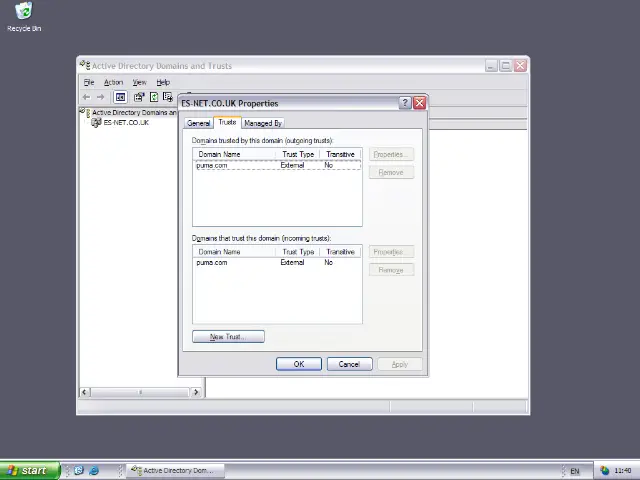Click No transitive value in incoming trusts row
640x480 pixels.
[x=329, y=262]
